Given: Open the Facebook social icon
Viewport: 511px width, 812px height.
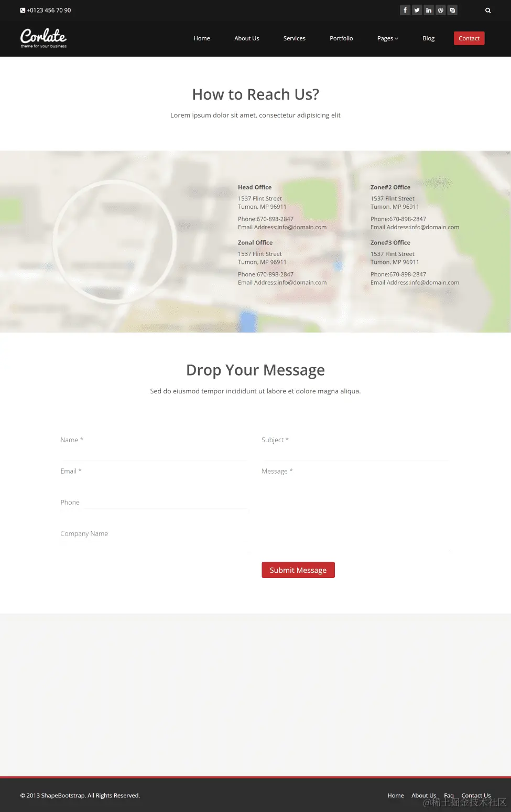Looking at the screenshot, I should click(405, 10).
